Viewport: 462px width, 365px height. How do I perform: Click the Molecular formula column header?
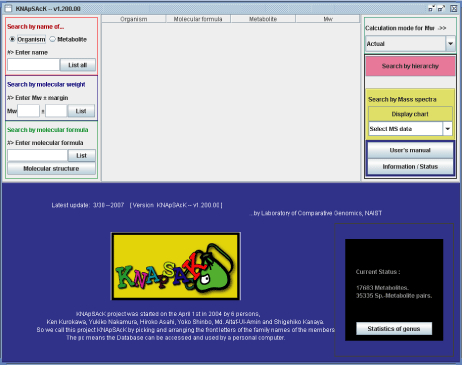click(x=198, y=19)
